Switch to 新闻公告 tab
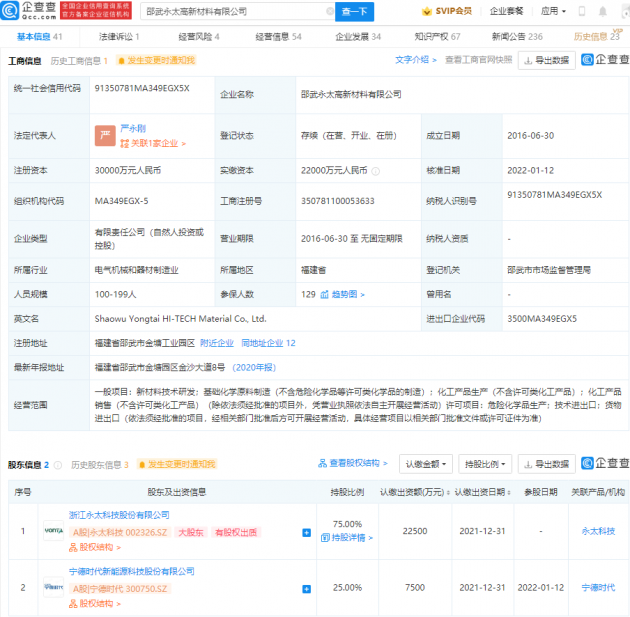 517,37
